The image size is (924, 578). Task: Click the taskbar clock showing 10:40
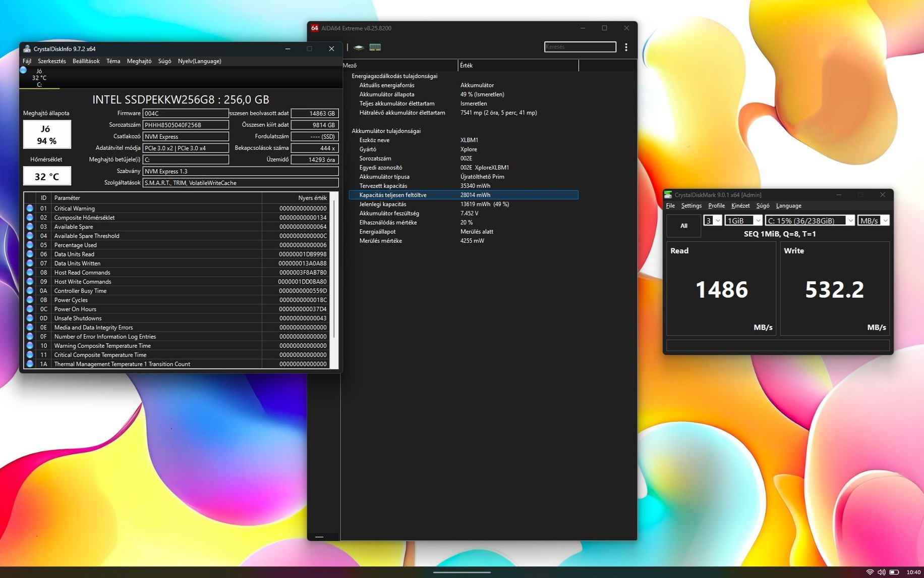click(x=913, y=572)
